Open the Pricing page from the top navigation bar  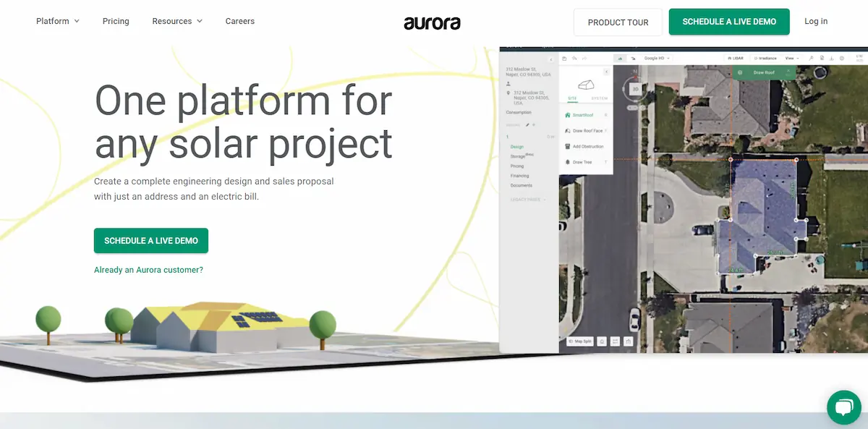tap(116, 21)
